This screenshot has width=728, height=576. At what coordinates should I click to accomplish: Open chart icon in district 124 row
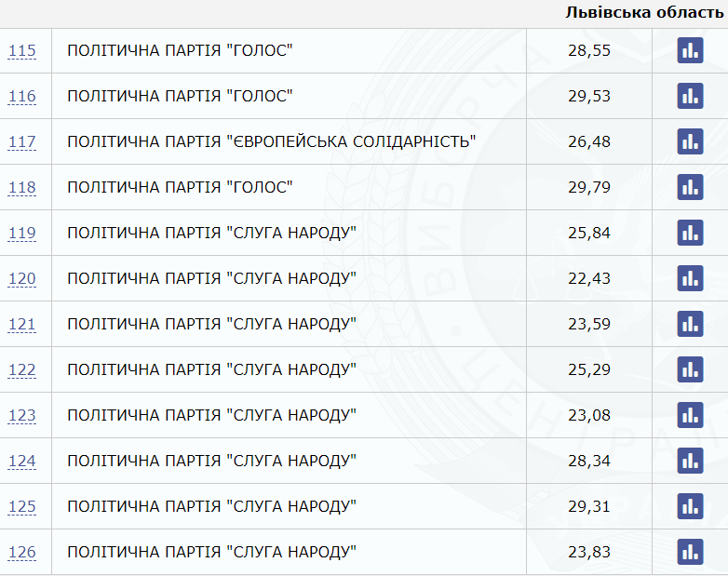click(690, 461)
